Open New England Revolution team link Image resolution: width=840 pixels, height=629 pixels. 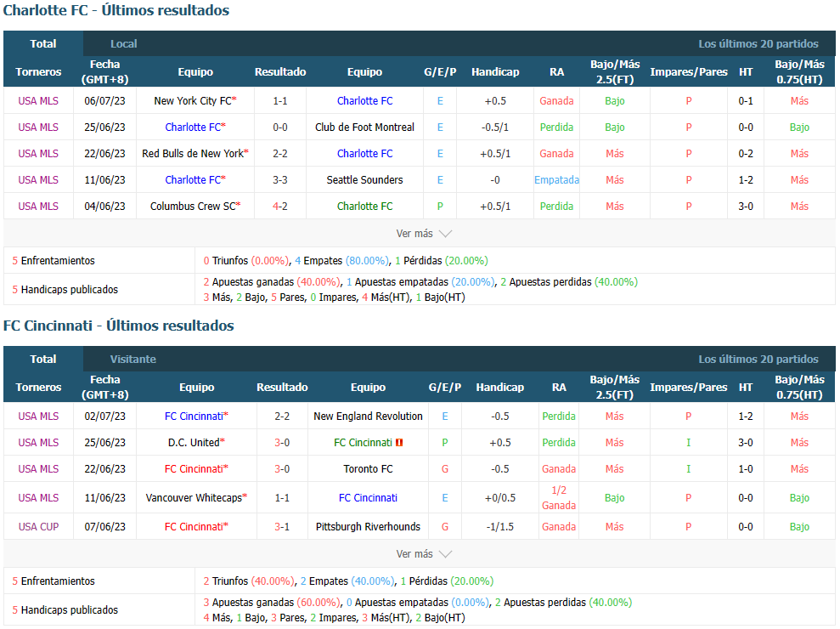tap(368, 416)
